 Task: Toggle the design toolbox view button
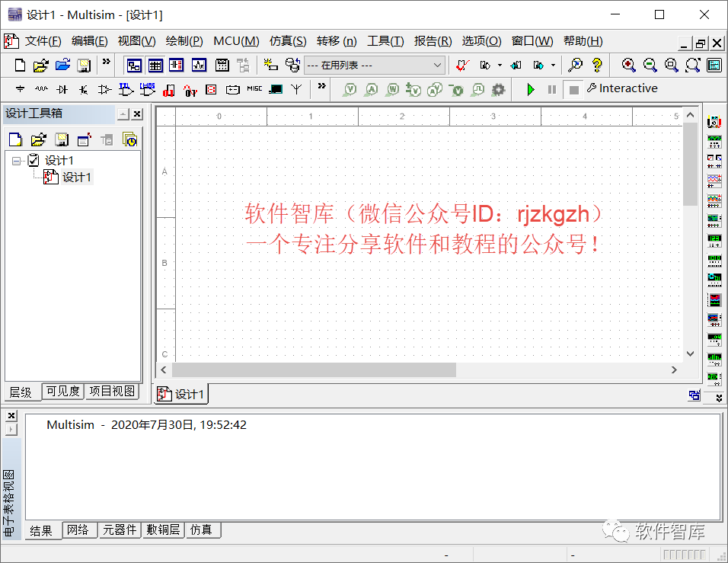click(x=134, y=65)
